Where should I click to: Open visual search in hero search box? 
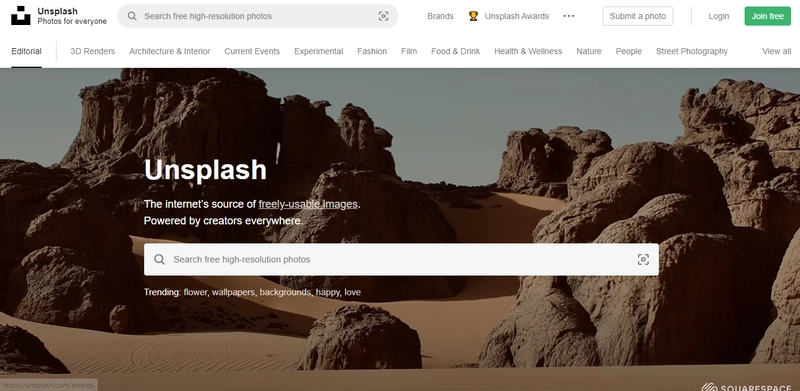tap(643, 259)
